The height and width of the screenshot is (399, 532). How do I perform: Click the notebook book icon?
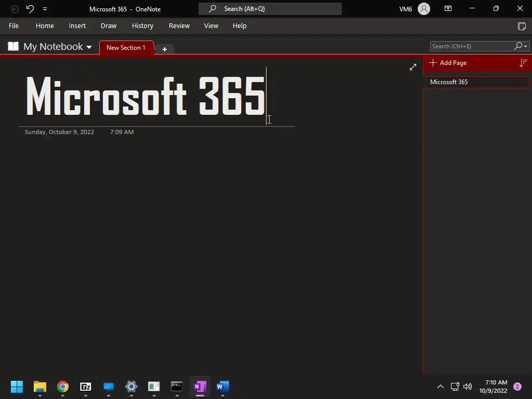[13, 46]
